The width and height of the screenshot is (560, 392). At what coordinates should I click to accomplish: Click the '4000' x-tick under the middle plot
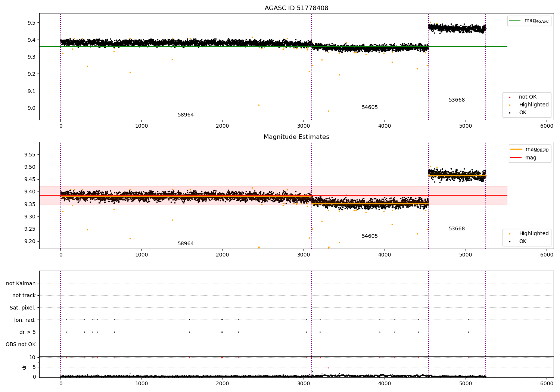pos(385,255)
